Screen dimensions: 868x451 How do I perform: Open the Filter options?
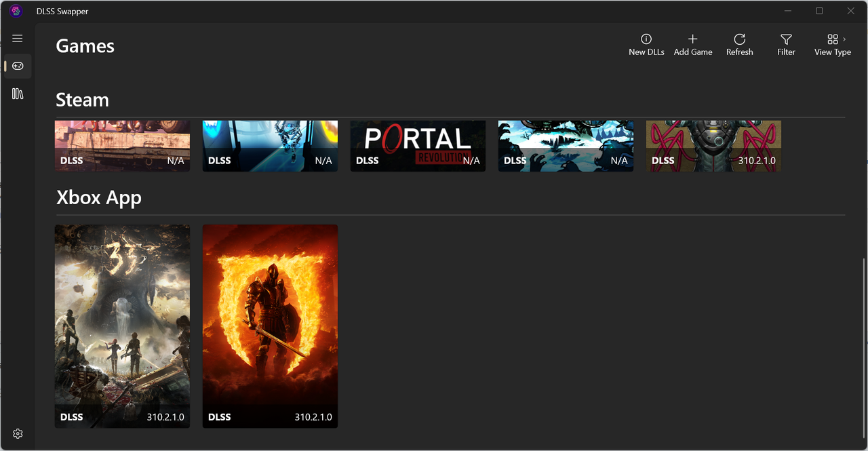(x=786, y=45)
